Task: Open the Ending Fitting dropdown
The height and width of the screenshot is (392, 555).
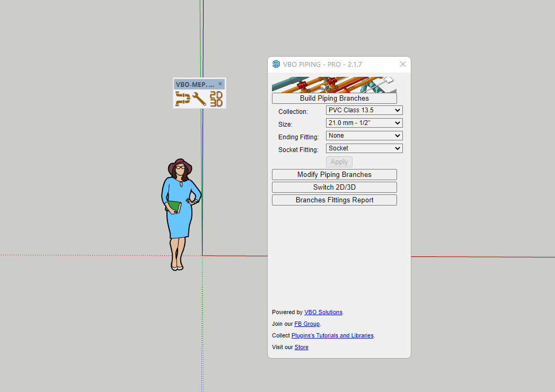Action: pyautogui.click(x=364, y=136)
